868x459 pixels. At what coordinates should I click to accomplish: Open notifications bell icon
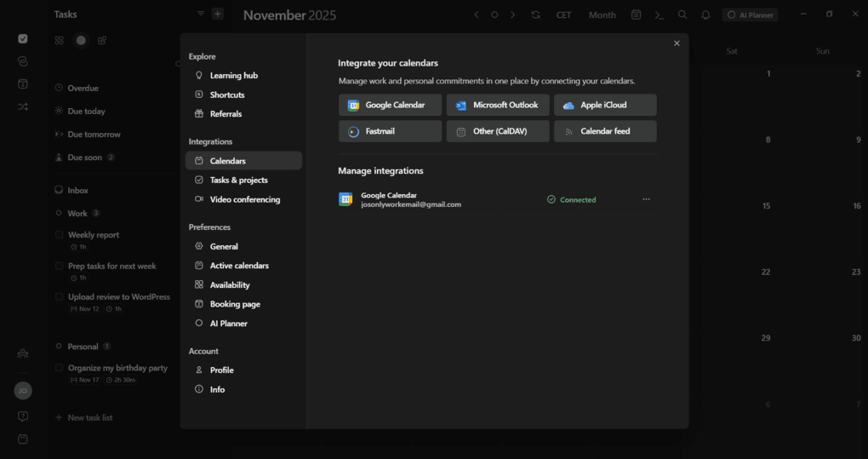[x=705, y=15]
